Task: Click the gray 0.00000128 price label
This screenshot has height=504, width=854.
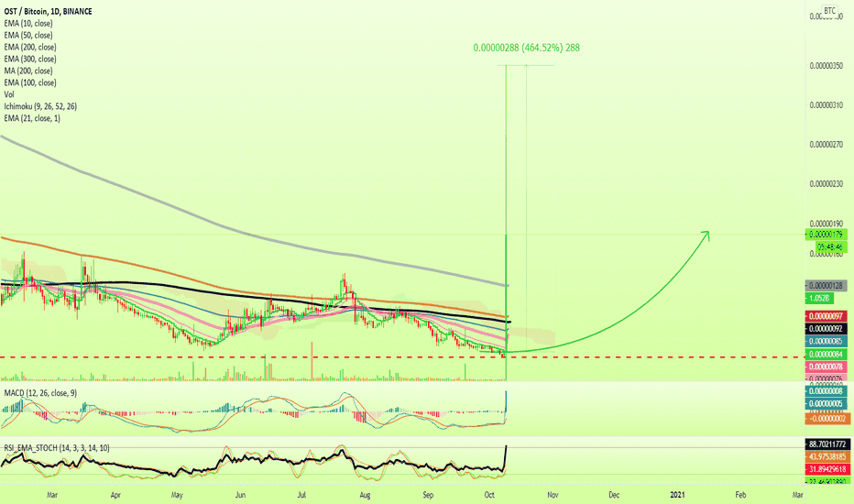Action: [x=827, y=286]
